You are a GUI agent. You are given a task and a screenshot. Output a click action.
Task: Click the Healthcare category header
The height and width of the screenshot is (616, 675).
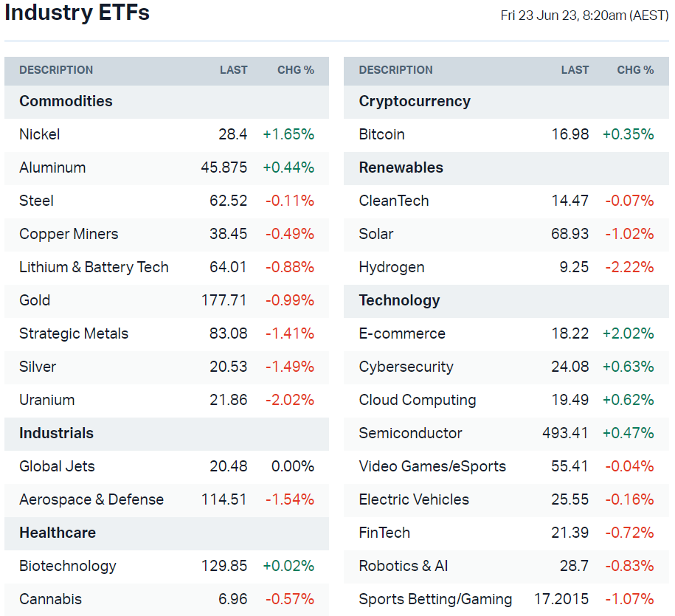point(58,533)
